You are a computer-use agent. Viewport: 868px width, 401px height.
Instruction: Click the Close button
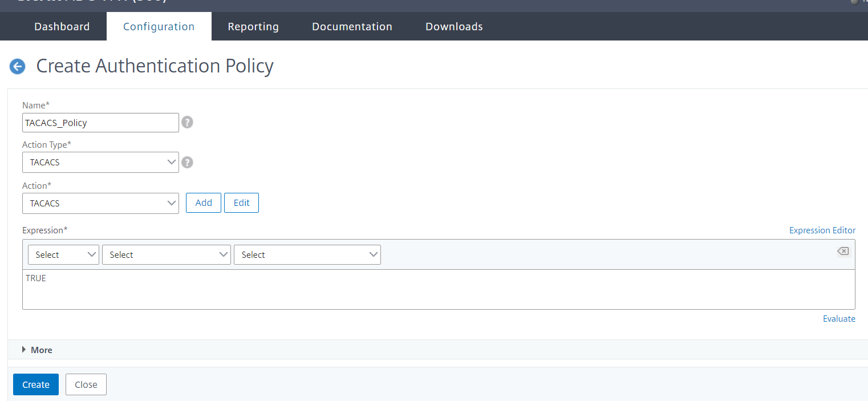[86, 384]
